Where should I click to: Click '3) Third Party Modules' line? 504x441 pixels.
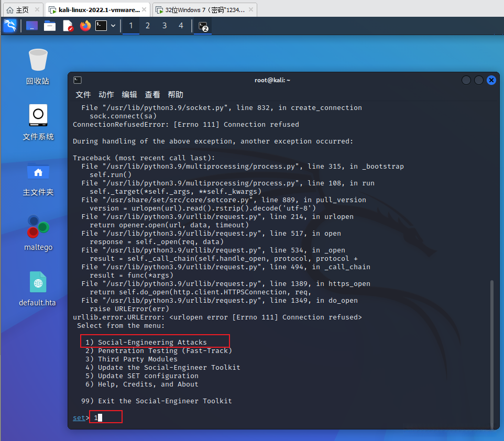tap(131, 359)
